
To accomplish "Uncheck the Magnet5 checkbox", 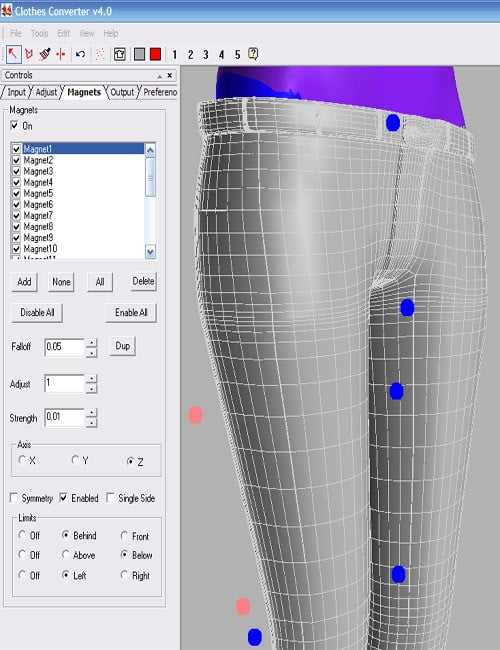I will pos(17,193).
